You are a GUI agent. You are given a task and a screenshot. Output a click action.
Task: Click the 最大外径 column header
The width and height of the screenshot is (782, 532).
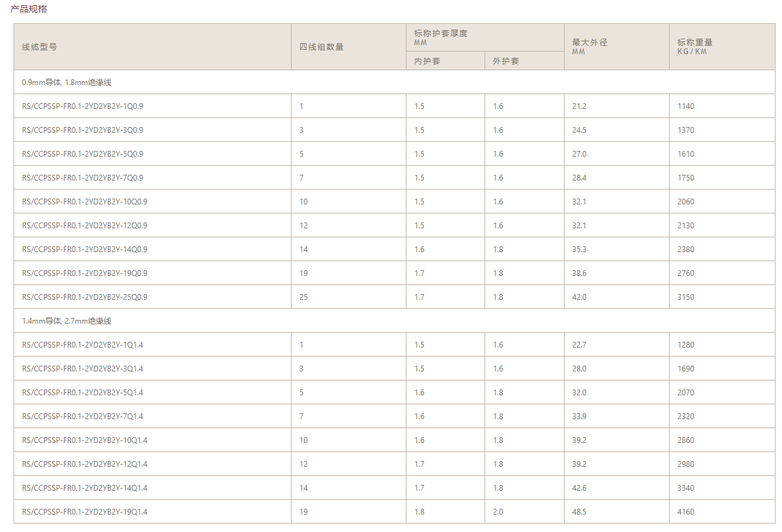pos(590,43)
